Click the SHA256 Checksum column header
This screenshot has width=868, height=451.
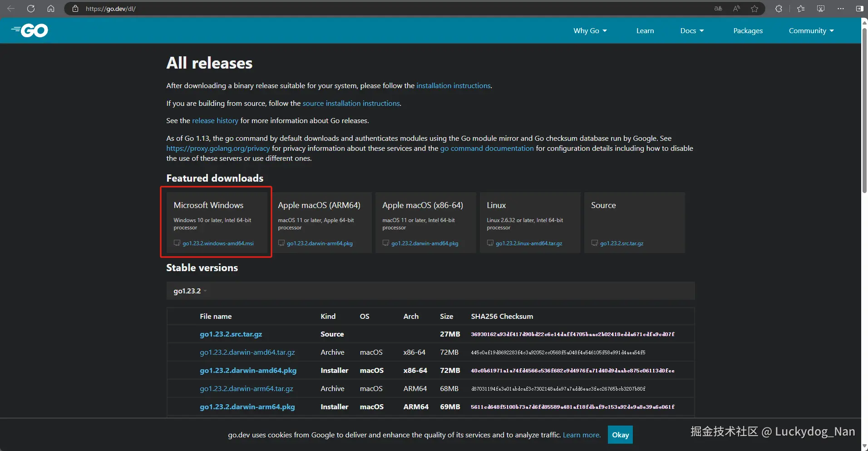point(502,316)
